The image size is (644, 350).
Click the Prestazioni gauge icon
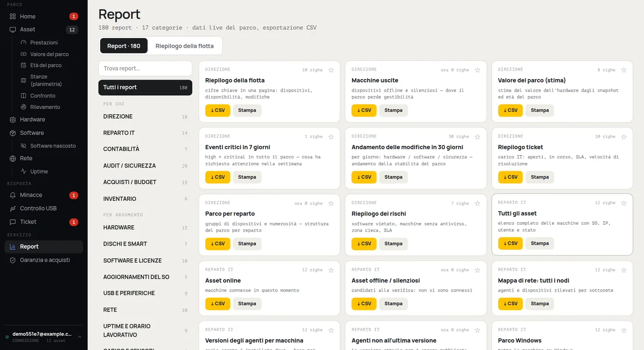click(x=24, y=42)
